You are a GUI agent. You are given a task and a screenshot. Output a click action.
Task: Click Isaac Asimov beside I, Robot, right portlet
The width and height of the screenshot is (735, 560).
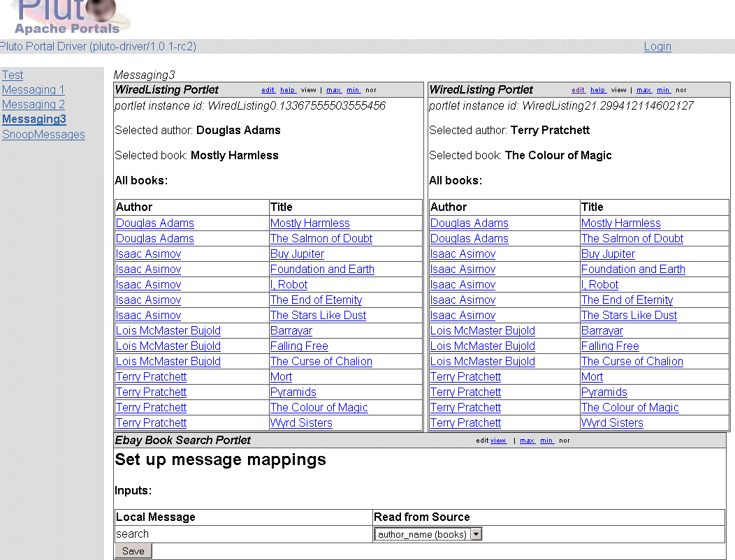[x=463, y=284]
